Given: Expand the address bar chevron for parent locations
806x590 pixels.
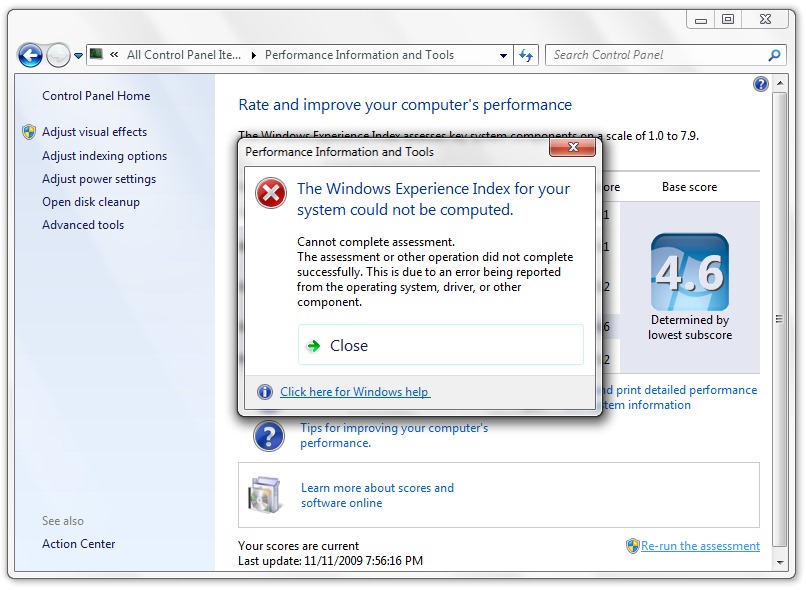Looking at the screenshot, I should [x=114, y=54].
